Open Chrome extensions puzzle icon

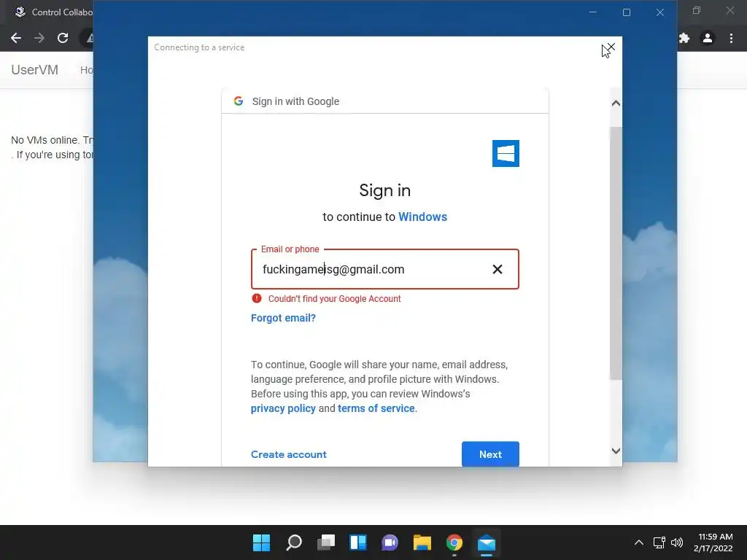tap(684, 38)
